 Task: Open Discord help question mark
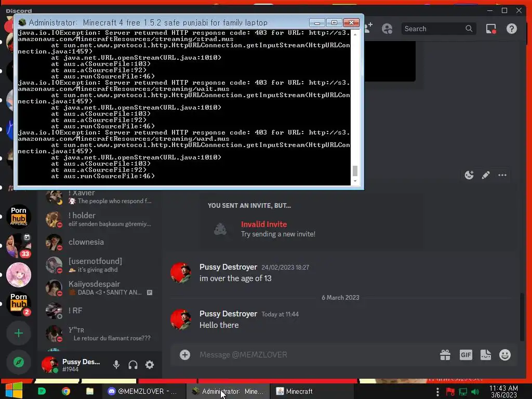tap(512, 29)
